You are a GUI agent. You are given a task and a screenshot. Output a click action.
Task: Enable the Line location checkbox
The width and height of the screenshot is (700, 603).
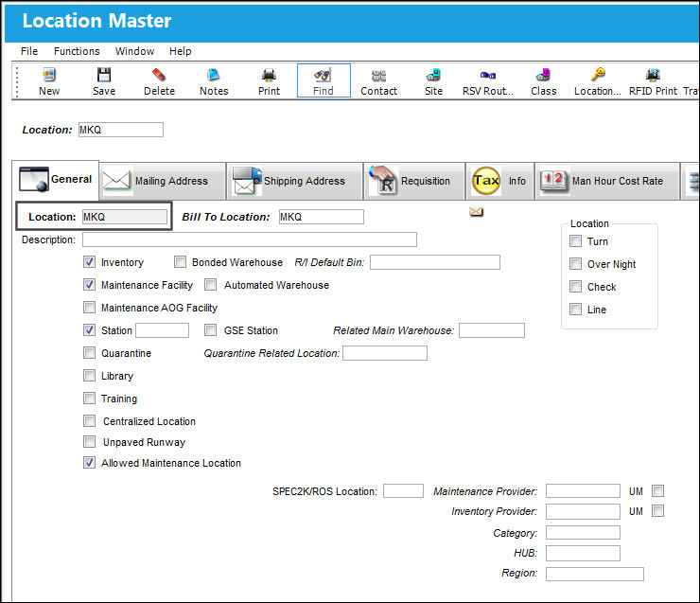tap(575, 310)
